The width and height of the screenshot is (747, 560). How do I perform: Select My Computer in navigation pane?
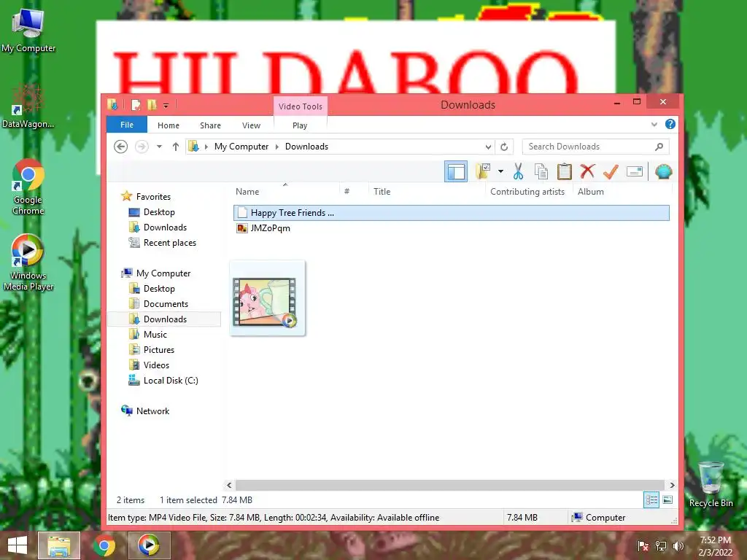[163, 273]
